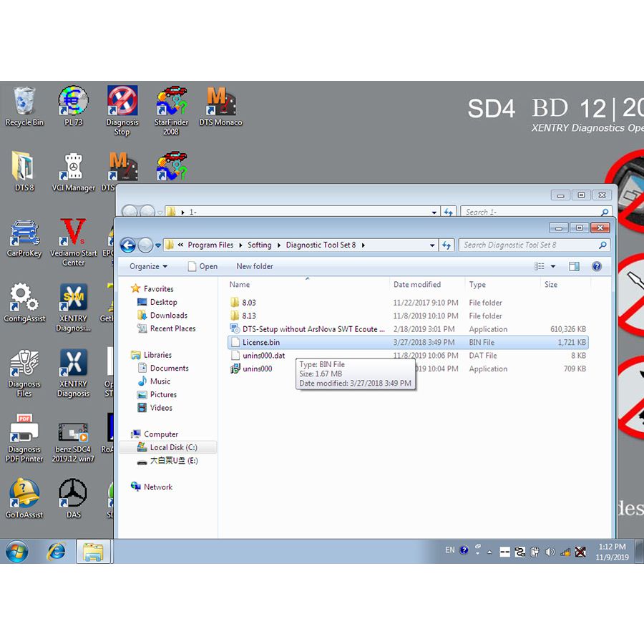Open the ConfigAssist desktop icon

[24, 301]
